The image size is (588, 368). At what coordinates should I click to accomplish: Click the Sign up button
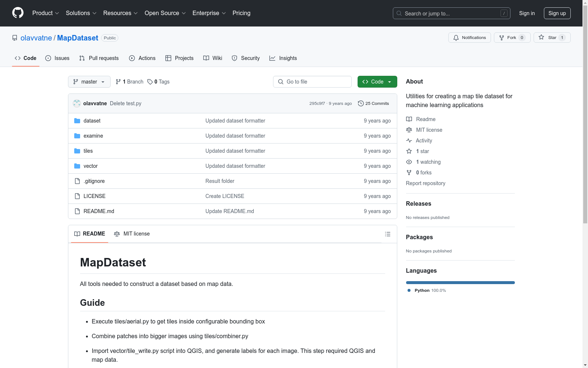(x=557, y=13)
